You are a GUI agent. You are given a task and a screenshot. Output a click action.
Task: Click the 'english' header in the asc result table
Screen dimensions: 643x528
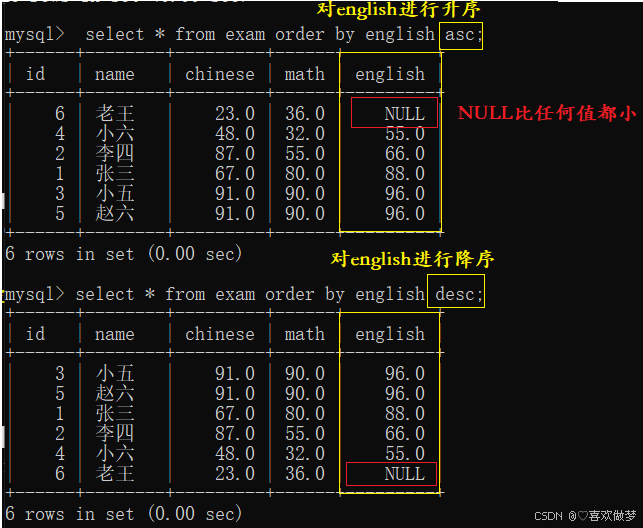(x=390, y=74)
